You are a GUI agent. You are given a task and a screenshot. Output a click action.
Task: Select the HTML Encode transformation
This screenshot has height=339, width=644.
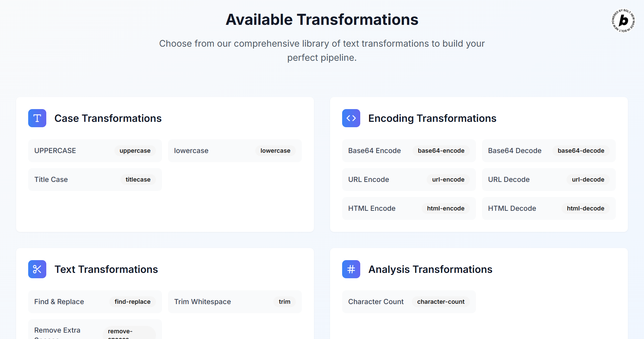(x=408, y=208)
